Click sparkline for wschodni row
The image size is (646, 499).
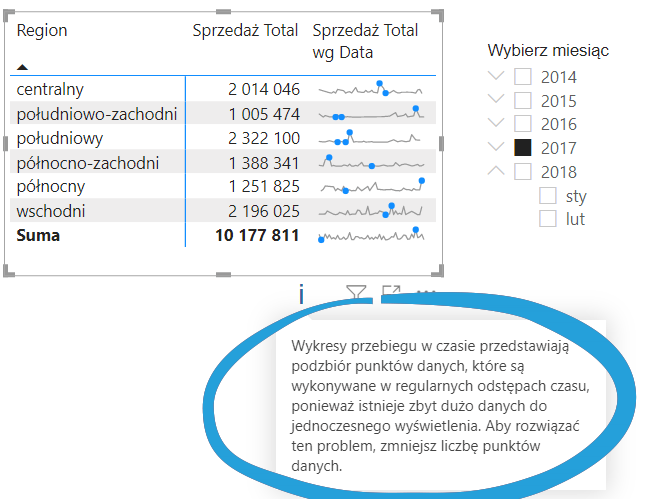(371, 211)
